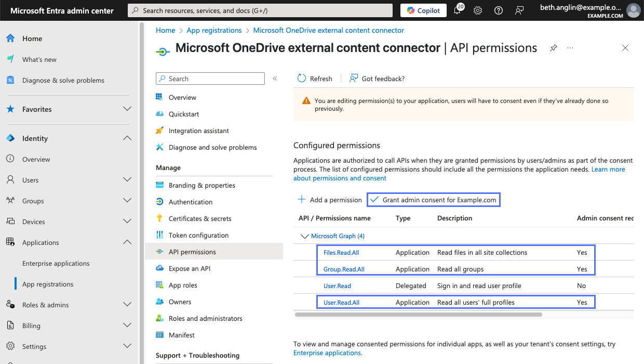
Task: Click the Authentication icon
Action: (x=159, y=202)
